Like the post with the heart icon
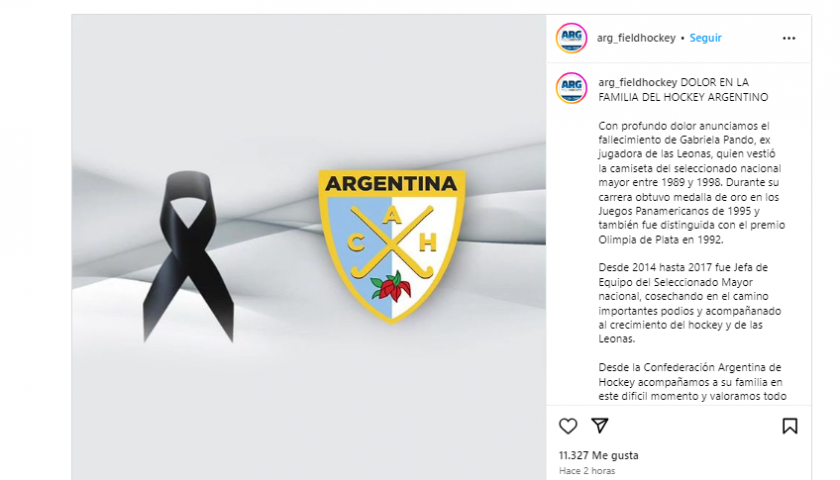840x480 pixels. (568, 426)
